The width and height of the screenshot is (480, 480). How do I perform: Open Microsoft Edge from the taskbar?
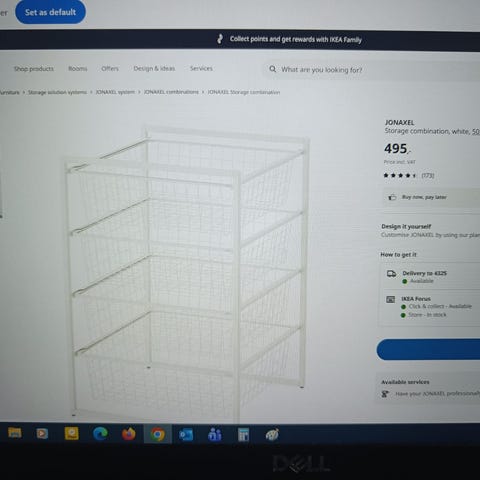(x=100, y=434)
